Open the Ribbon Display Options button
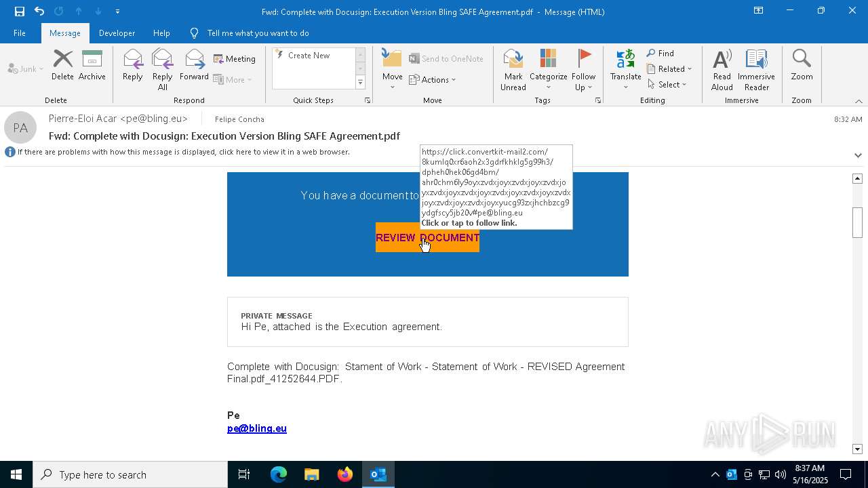868x488 pixels. (x=758, y=11)
